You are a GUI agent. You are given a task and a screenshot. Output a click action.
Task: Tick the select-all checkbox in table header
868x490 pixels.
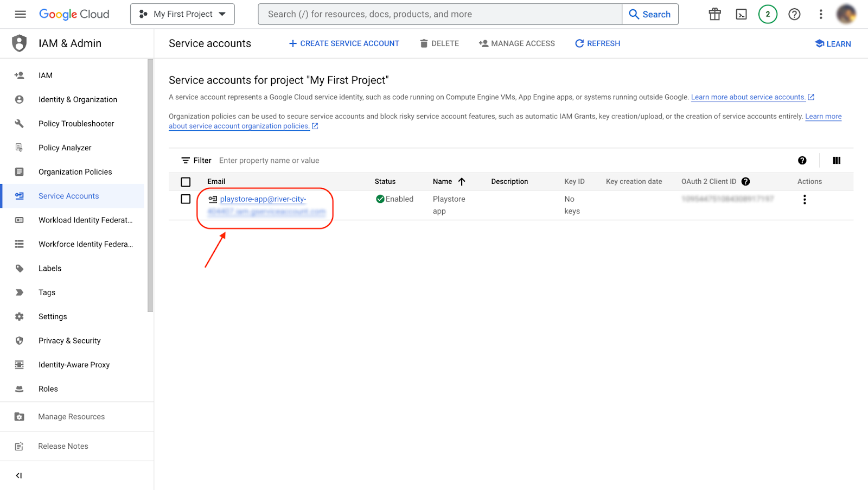(x=186, y=182)
